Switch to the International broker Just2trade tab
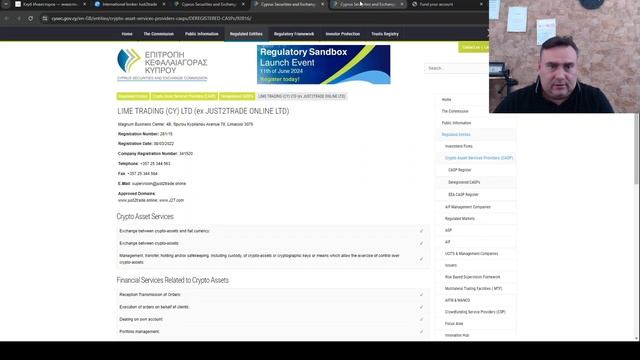640x360 pixels. tap(129, 4)
